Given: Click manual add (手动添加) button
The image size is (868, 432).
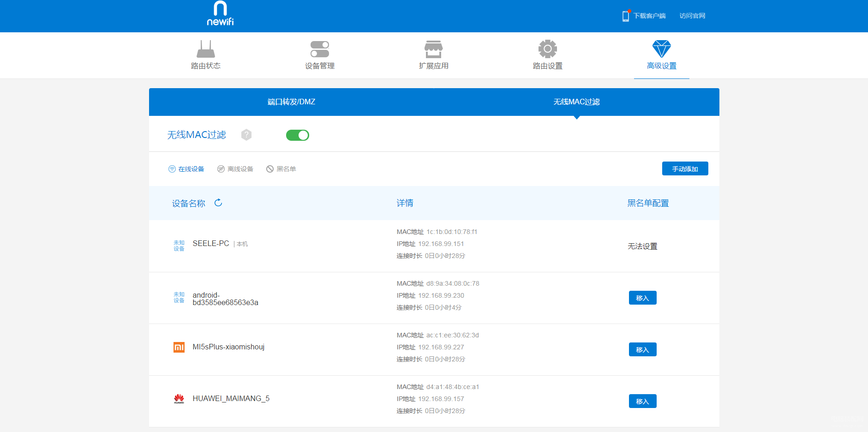Looking at the screenshot, I should pos(685,169).
